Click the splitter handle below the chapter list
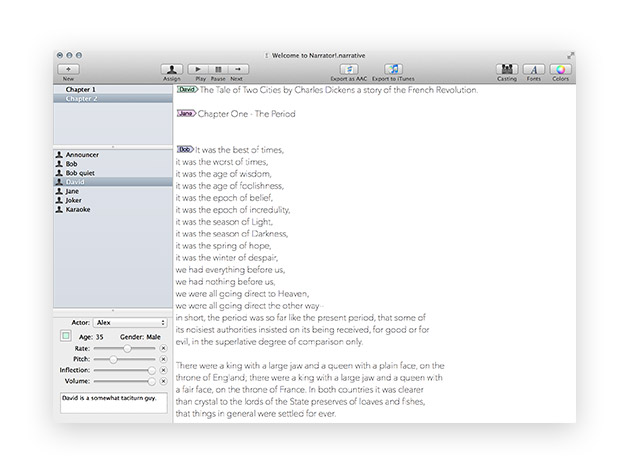630x473 pixels. click(x=113, y=147)
